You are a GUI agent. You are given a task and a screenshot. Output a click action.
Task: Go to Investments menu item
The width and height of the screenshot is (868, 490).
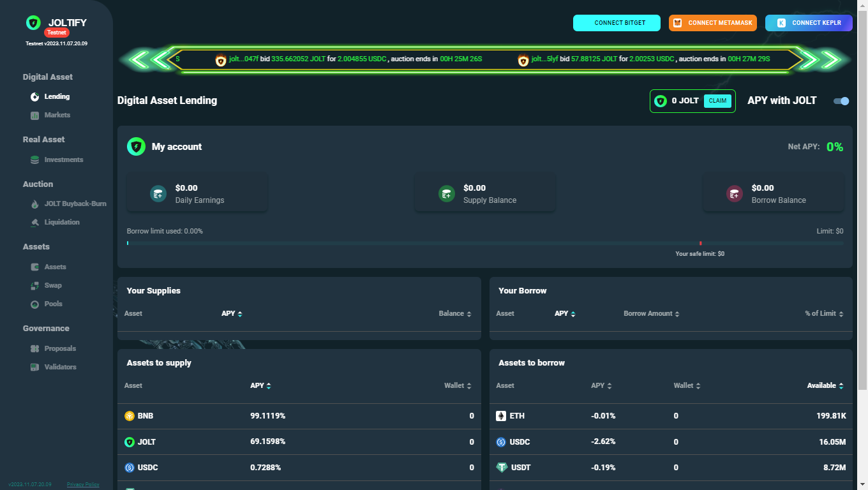click(64, 160)
